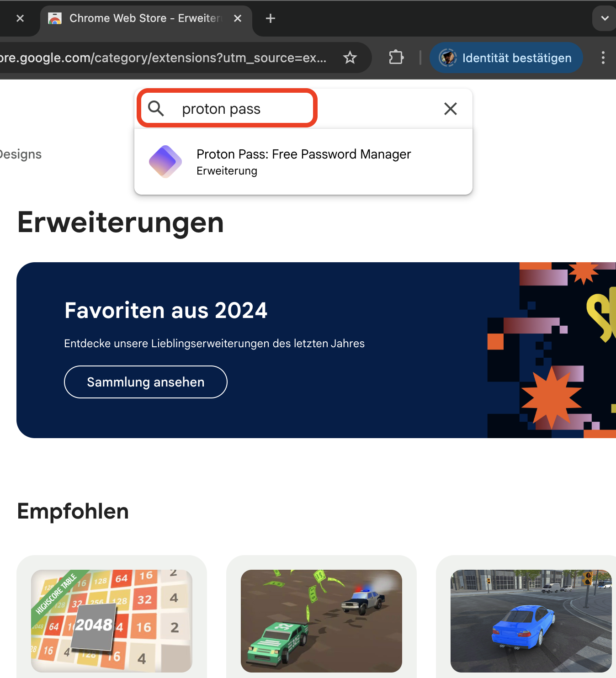Open the 2048 game thumbnail
616x678 pixels.
point(112,621)
